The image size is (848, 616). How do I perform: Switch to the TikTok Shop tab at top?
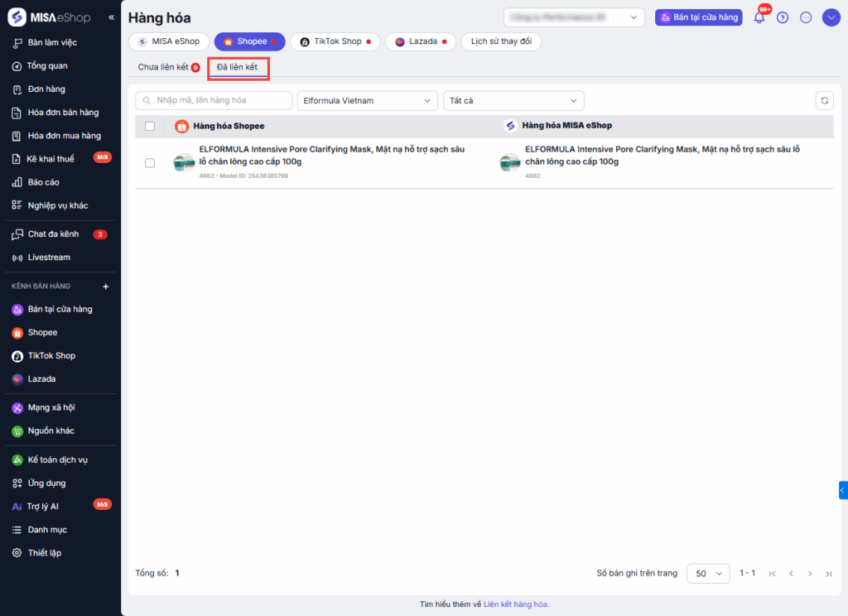[x=335, y=41]
